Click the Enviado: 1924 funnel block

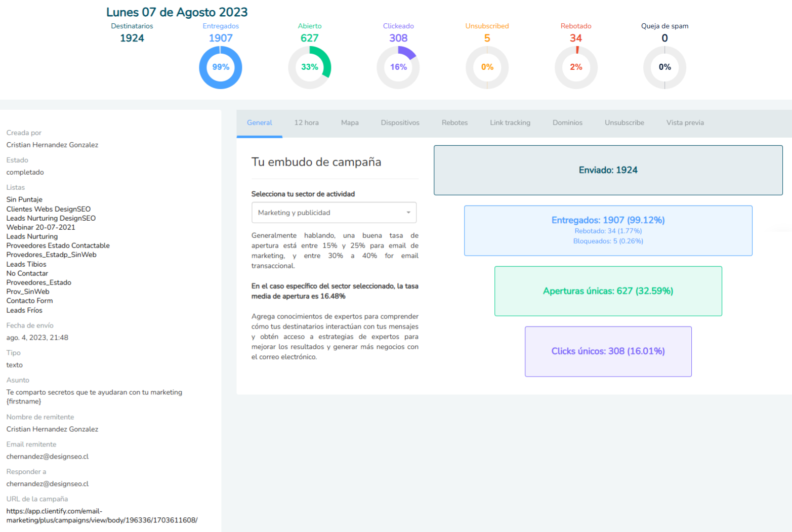coord(608,170)
